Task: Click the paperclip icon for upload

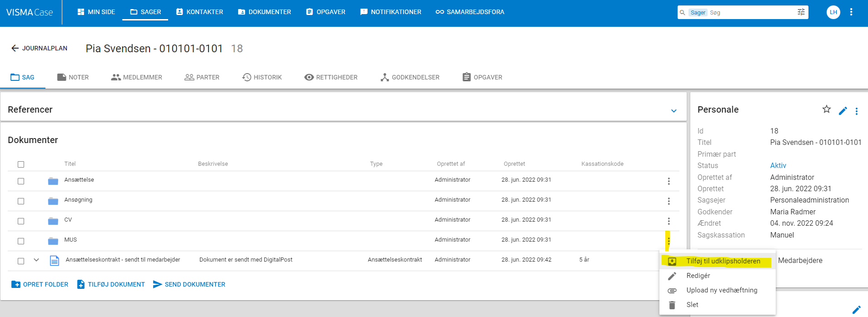Action: 672,291
